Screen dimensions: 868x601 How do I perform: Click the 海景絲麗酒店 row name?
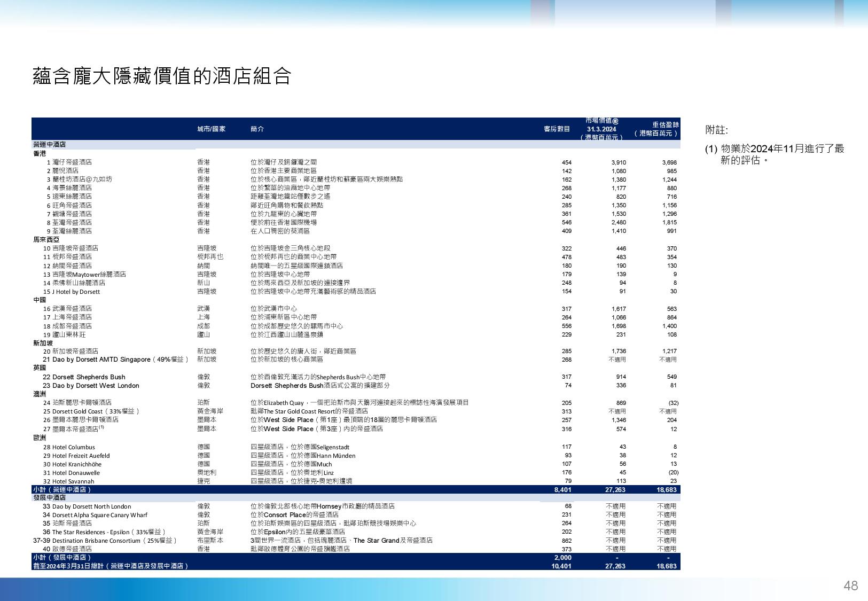coord(72,188)
